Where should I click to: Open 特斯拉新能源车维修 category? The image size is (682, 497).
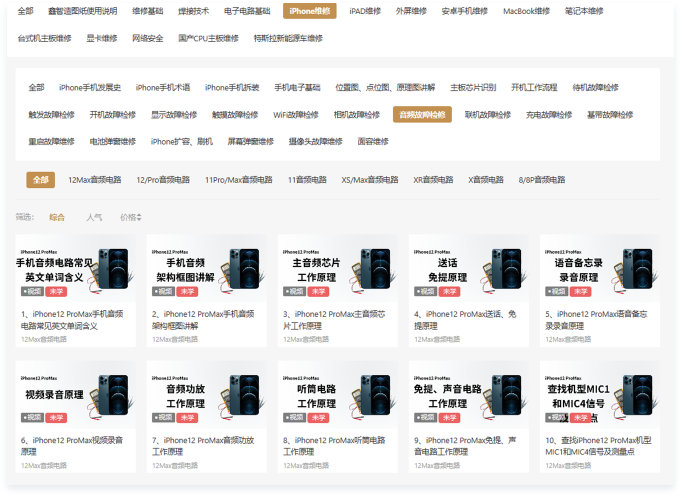288,38
